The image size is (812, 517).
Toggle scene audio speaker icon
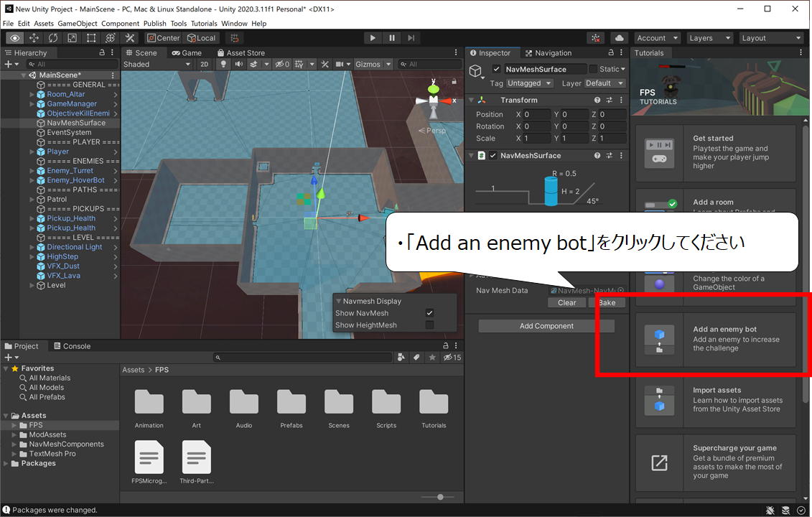coord(239,64)
